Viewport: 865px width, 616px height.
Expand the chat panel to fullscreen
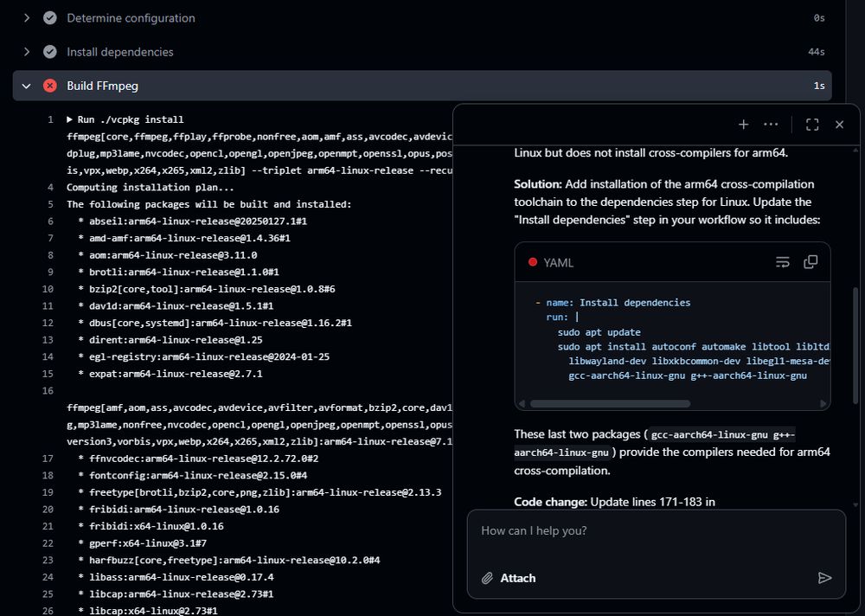click(812, 125)
